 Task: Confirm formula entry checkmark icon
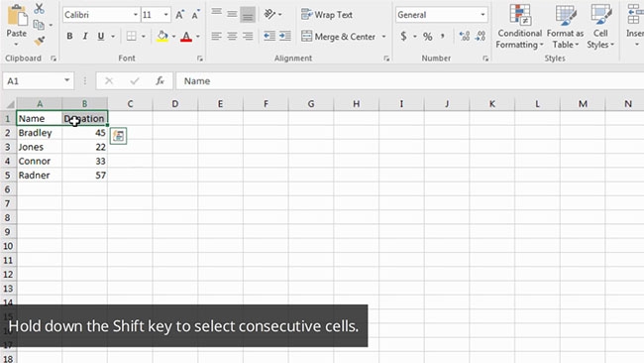tap(135, 81)
